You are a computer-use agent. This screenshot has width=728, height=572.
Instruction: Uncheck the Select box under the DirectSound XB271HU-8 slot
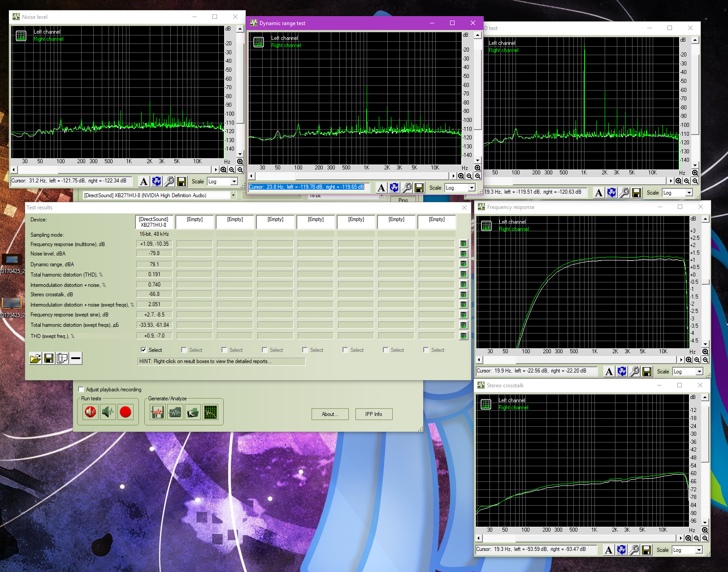(x=143, y=350)
